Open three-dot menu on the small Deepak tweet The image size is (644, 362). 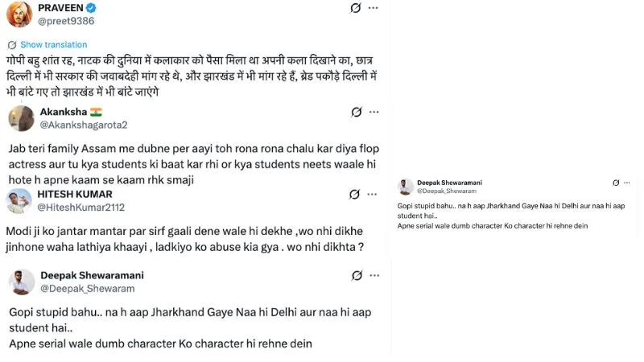(x=627, y=183)
